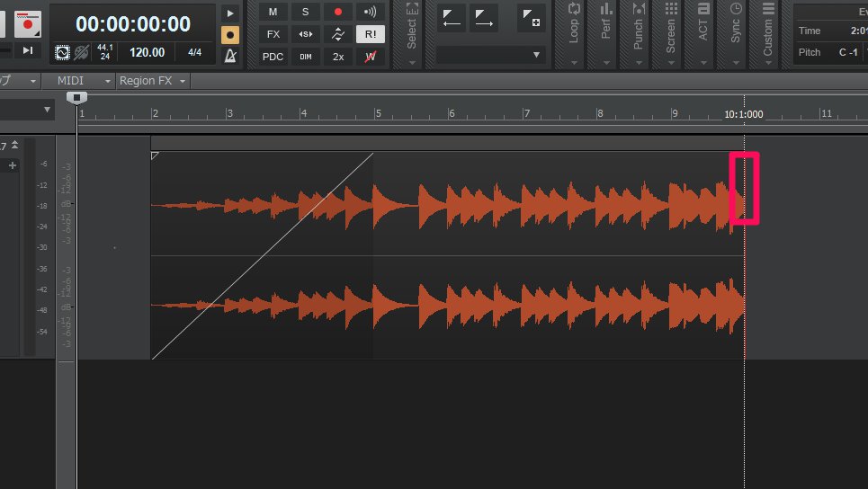Click measure 5 on the time ruler

click(378, 113)
